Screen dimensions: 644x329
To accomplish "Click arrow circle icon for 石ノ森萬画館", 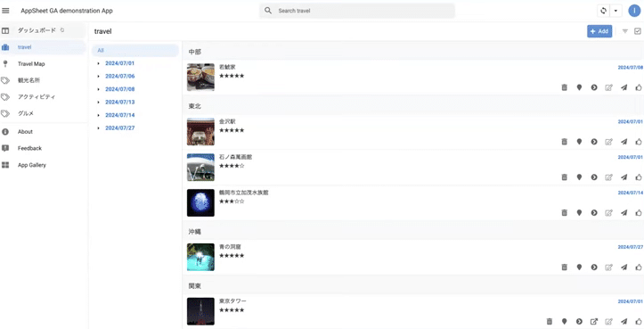I will [594, 177].
